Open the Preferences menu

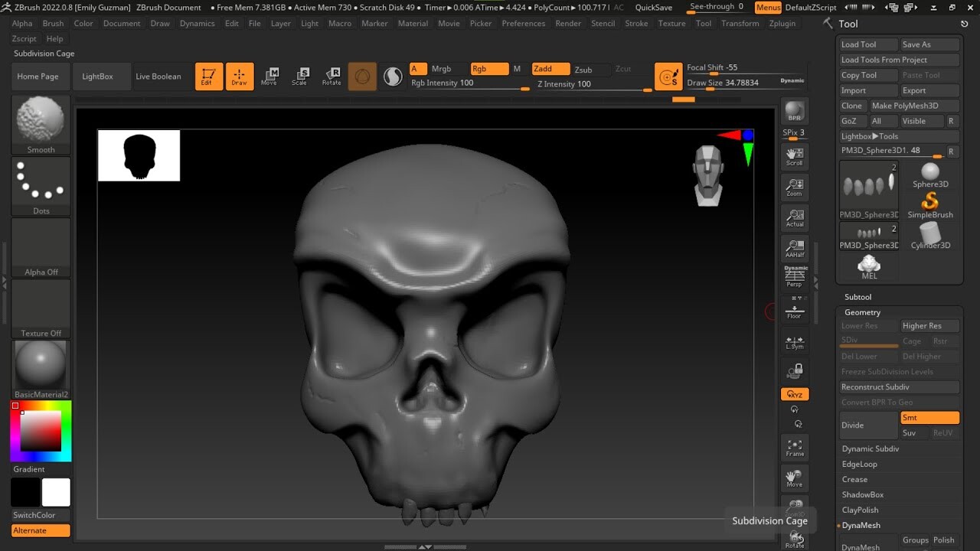pos(523,24)
